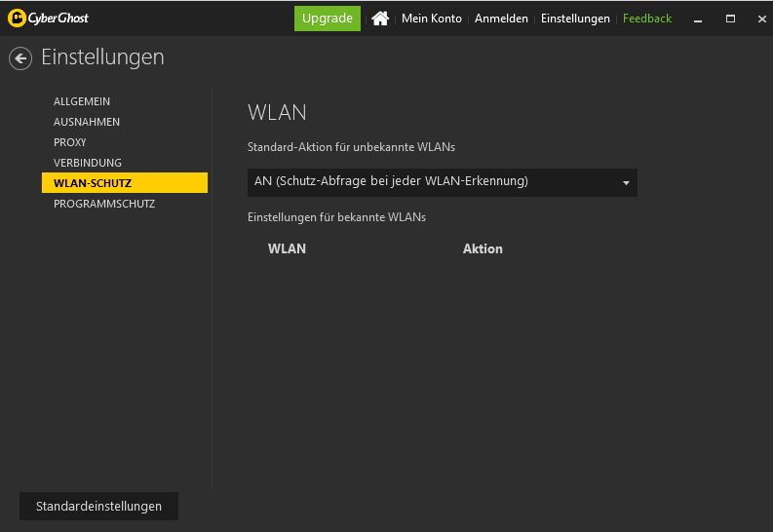Select the WLAN-SCHUTZ section
Image resolution: width=773 pixels, height=532 pixels.
point(125,183)
